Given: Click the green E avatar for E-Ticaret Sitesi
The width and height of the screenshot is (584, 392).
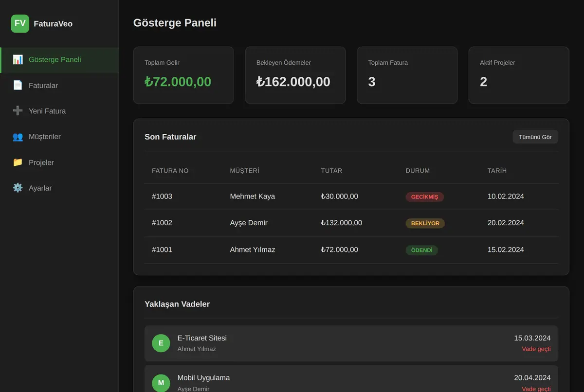Looking at the screenshot, I should click(x=161, y=343).
